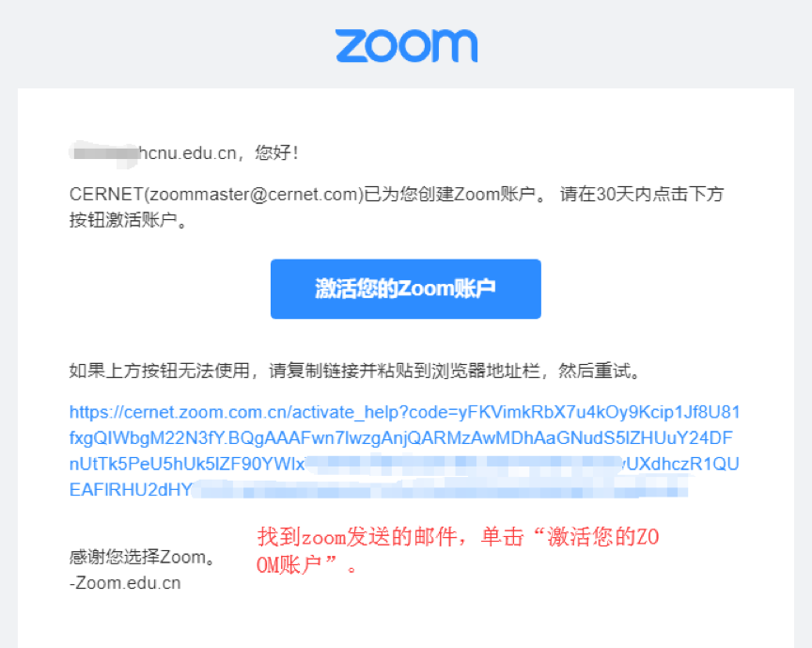Click link line starting with fxgQIWbgM22N3fY
Screen dimensions: 812x648
pos(400,438)
